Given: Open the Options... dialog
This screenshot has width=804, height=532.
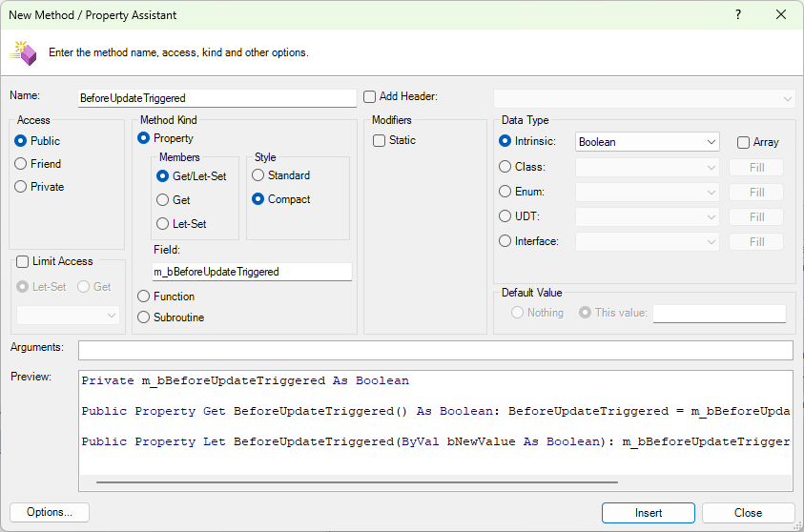Looking at the screenshot, I should pyautogui.click(x=50, y=513).
